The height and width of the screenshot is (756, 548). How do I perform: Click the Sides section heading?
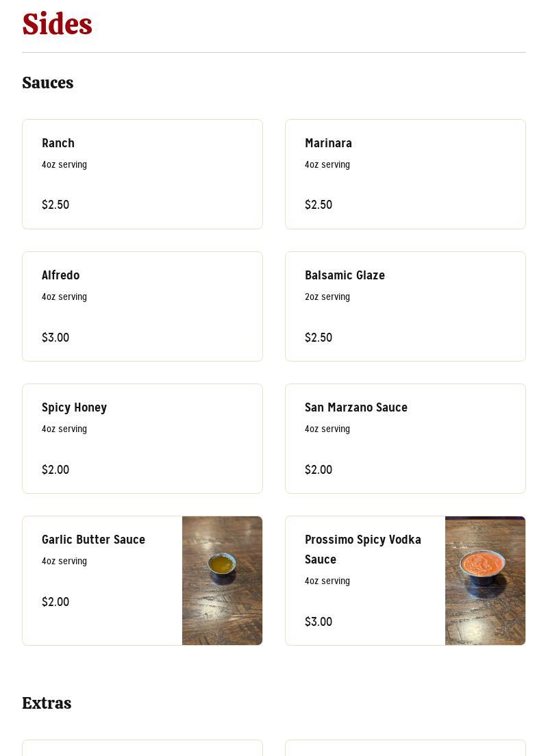[x=57, y=25]
